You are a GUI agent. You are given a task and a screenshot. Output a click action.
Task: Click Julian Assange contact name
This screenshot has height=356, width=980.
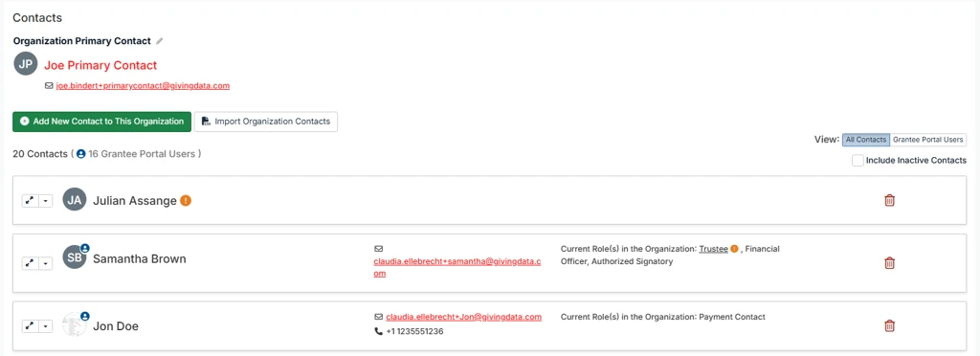pyautogui.click(x=135, y=201)
